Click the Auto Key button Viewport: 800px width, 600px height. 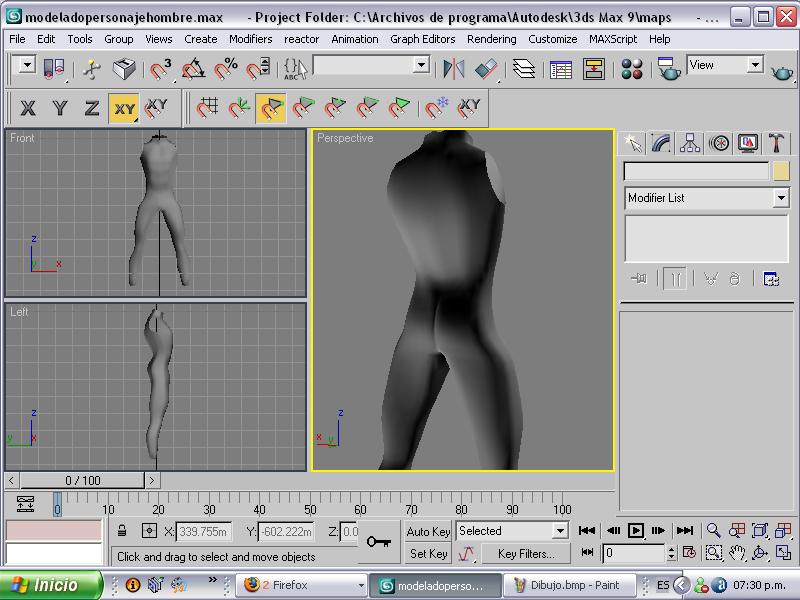[428, 532]
